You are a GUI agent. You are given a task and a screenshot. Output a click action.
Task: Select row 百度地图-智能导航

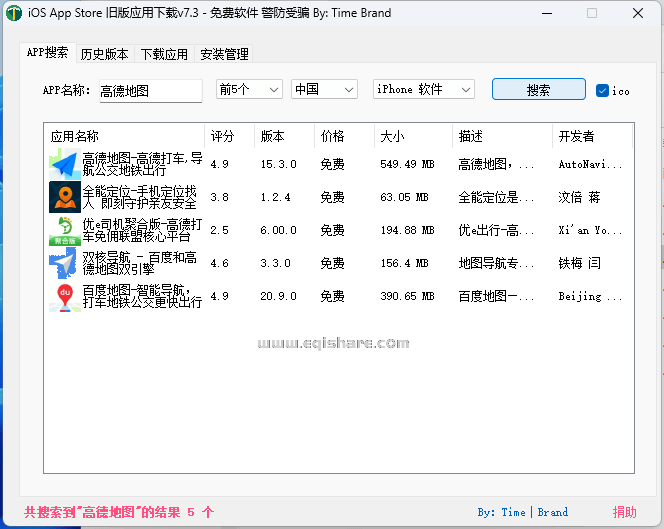click(x=339, y=296)
